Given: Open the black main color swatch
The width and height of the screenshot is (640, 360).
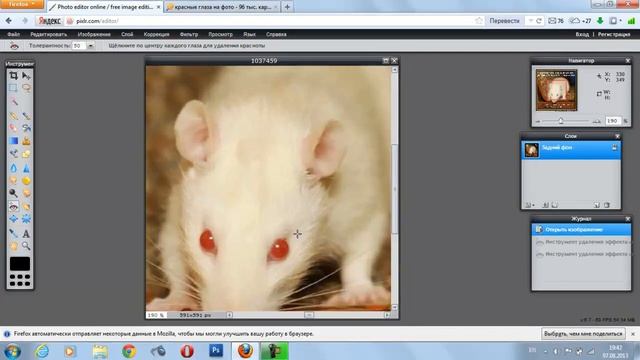Looking at the screenshot, I should click(20, 264).
